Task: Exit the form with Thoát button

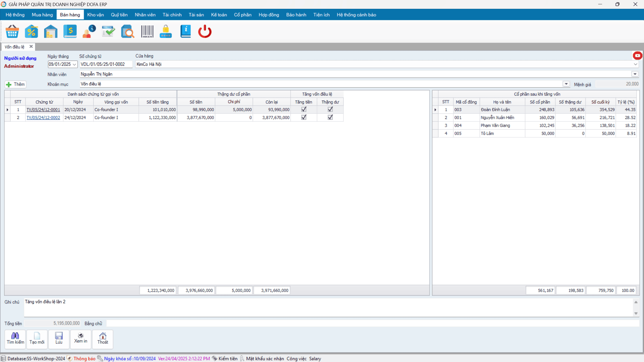Action: point(103,339)
